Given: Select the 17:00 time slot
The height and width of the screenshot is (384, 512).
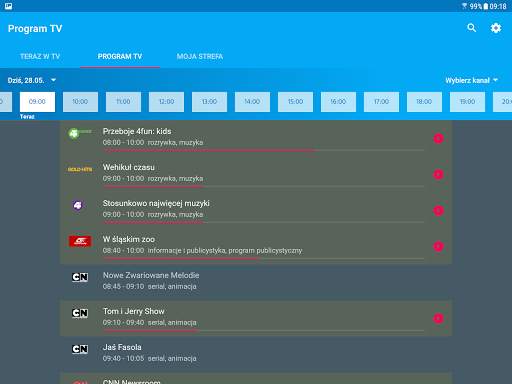Looking at the screenshot, I should pos(381,102).
